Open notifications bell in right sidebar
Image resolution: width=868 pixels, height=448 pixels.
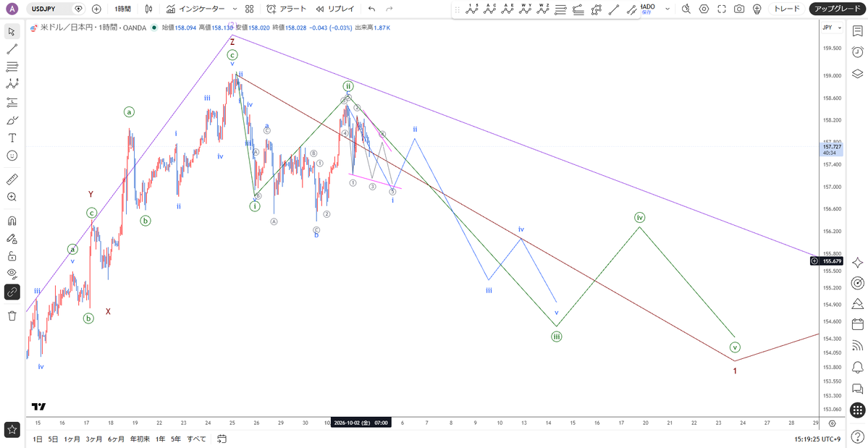[x=857, y=367]
